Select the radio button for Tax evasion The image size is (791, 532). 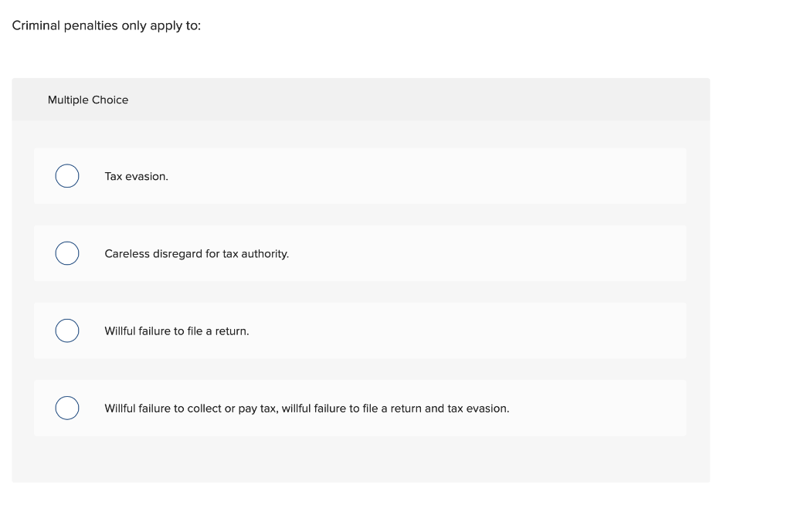point(66,176)
